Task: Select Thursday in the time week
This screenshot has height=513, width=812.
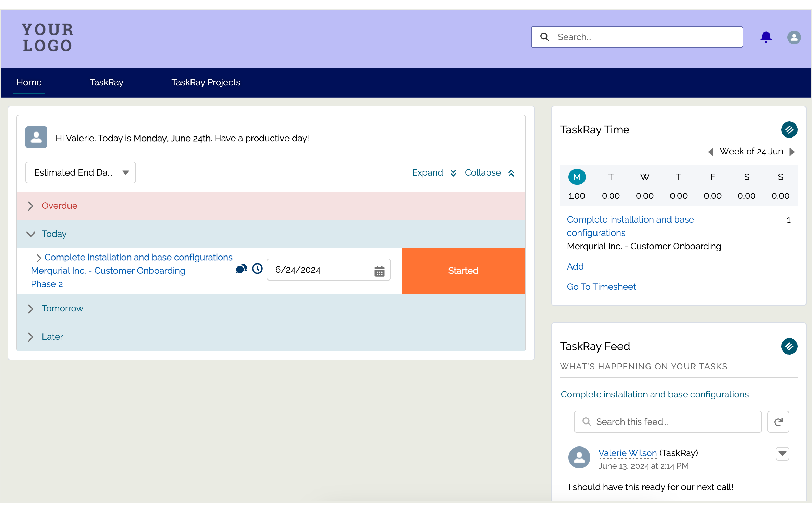Action: click(678, 177)
